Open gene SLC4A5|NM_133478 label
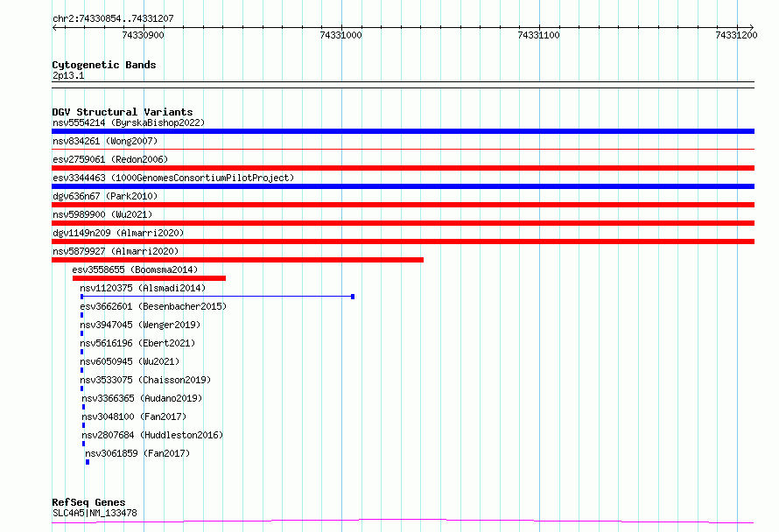The width and height of the screenshot is (779, 532). coord(95,513)
